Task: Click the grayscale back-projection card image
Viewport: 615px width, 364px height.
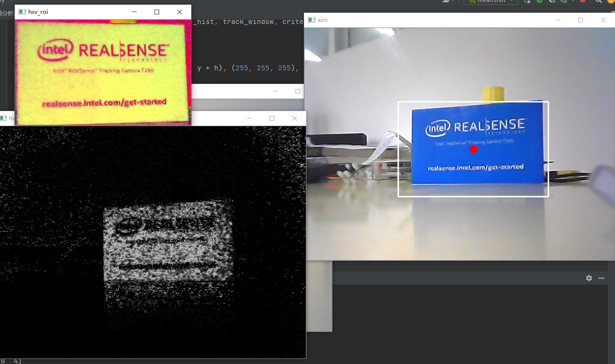Action: (168, 240)
